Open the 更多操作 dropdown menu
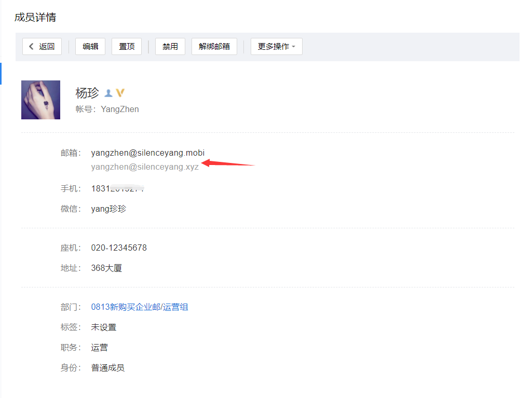 pos(276,46)
